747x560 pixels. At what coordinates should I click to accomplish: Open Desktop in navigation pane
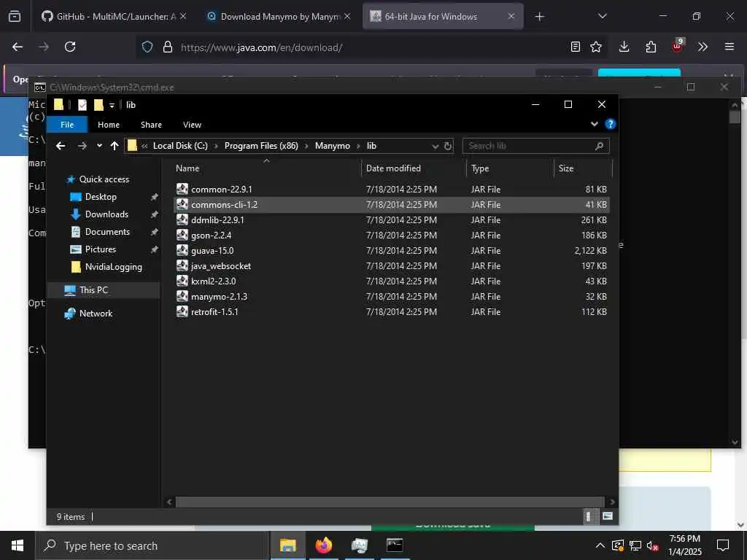[x=101, y=197]
